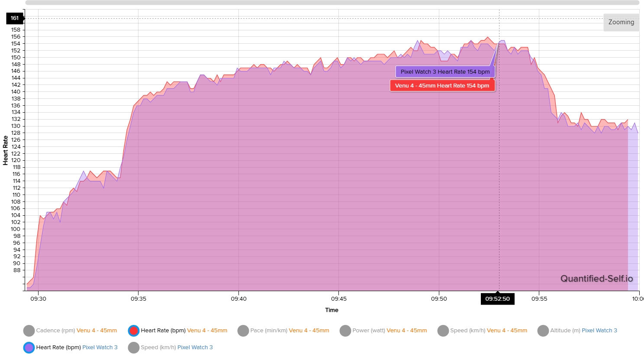
Task: Click Pixel Watch 3 Heart Rate tooltip
Action: point(445,72)
